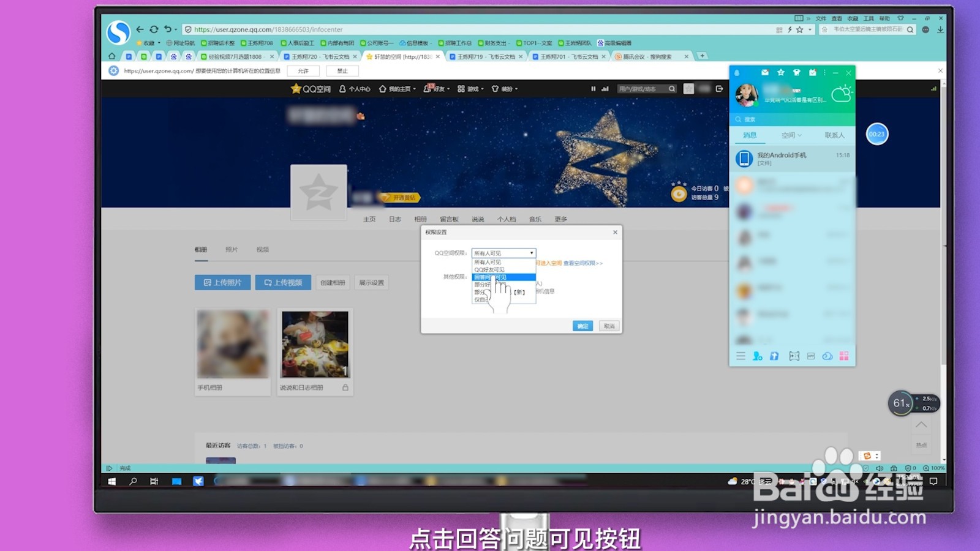Open the 日志 tab in the profile navigation
Image resolution: width=980 pixels, height=551 pixels.
pyautogui.click(x=395, y=219)
